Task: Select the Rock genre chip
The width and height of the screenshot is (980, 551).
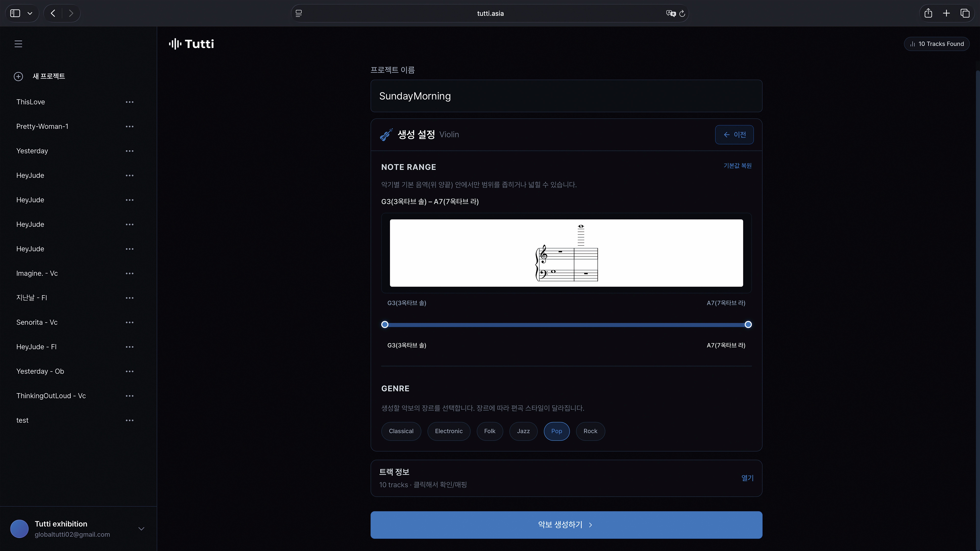Action: 590,431
